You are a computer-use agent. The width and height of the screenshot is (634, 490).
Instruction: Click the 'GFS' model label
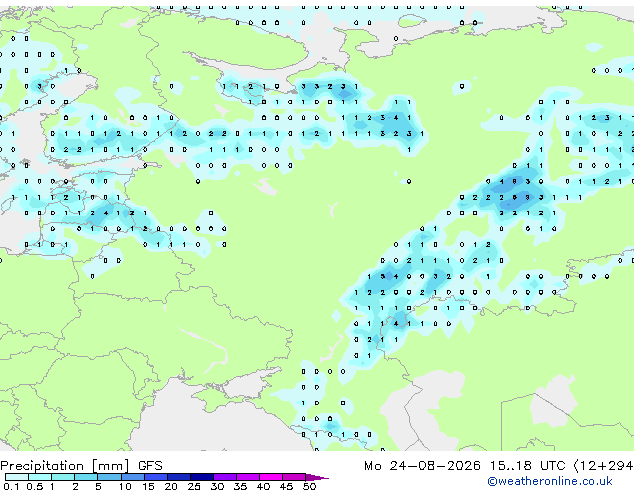[x=150, y=466]
